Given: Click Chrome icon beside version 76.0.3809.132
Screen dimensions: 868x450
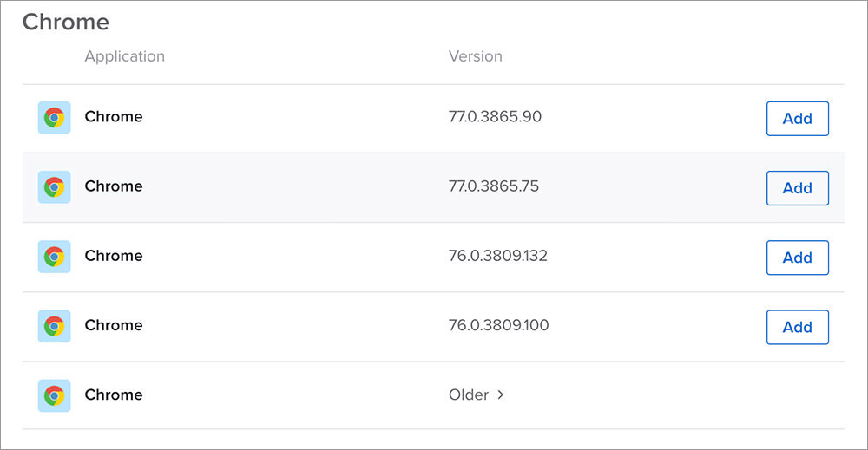Looking at the screenshot, I should pyautogui.click(x=54, y=257).
